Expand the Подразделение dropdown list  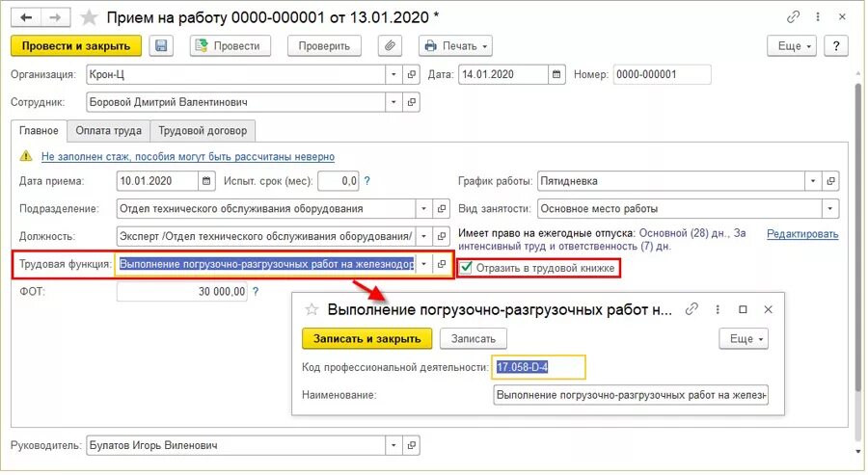click(423, 208)
